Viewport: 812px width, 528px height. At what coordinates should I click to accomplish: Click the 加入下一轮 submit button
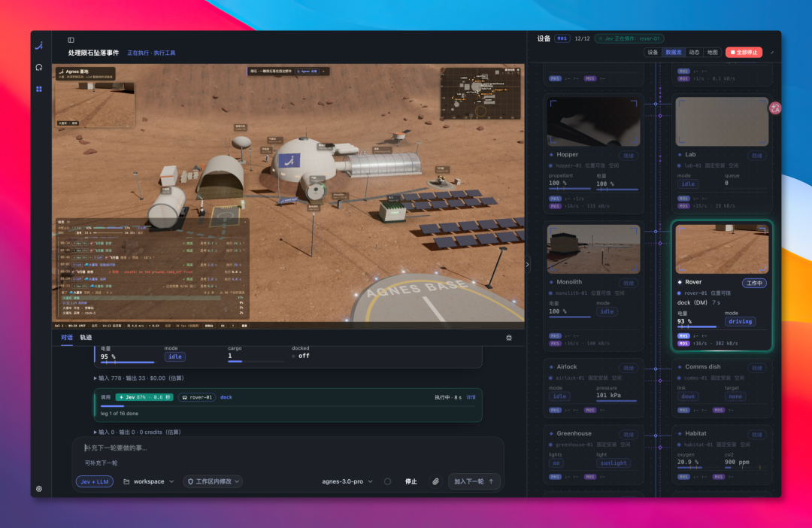point(474,481)
